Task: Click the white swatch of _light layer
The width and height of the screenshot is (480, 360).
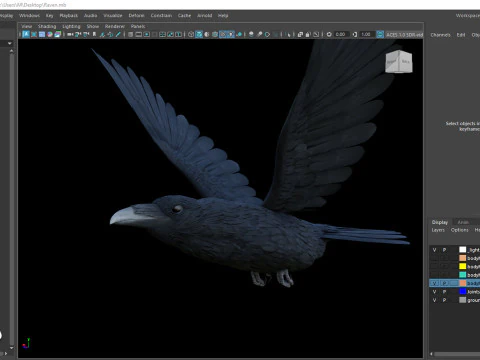Action: click(463, 250)
